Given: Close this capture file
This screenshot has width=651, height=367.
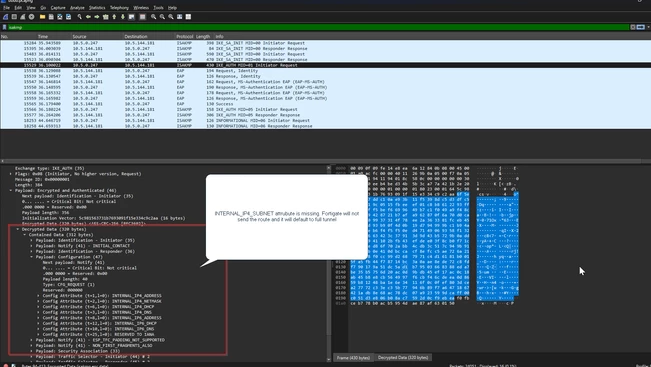Looking at the screenshot, I should 60,17.
